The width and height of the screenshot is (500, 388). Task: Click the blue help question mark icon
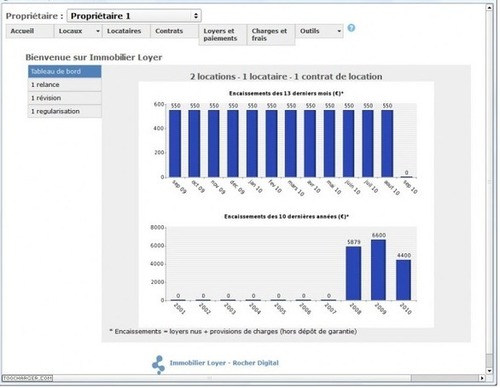pos(351,28)
